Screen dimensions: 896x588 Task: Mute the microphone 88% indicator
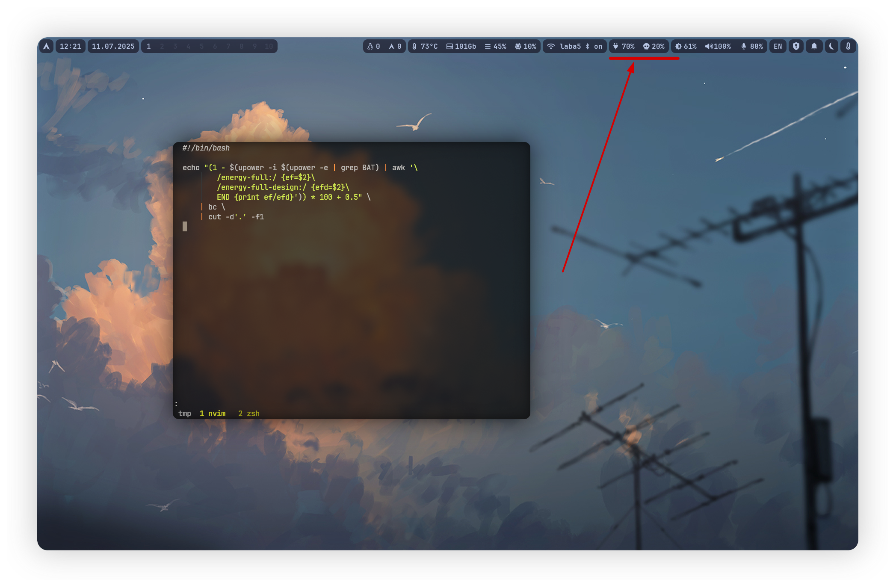point(752,46)
